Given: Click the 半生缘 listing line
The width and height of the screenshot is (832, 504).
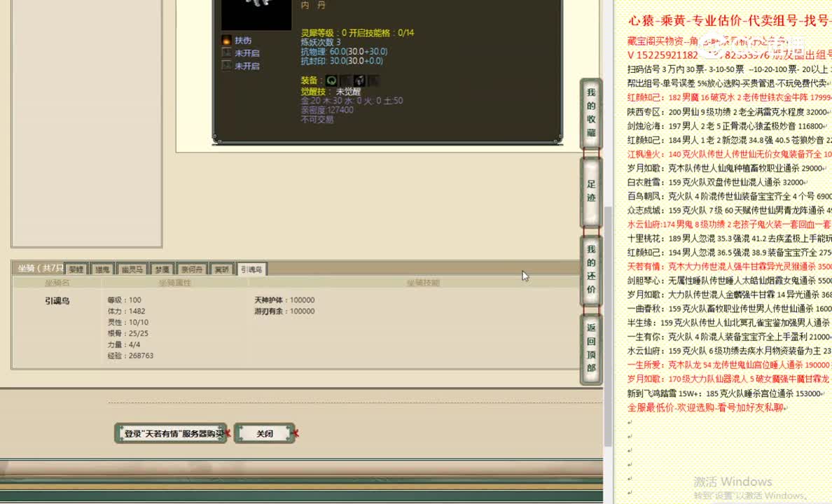Looking at the screenshot, I should pyautogui.click(x=729, y=323).
